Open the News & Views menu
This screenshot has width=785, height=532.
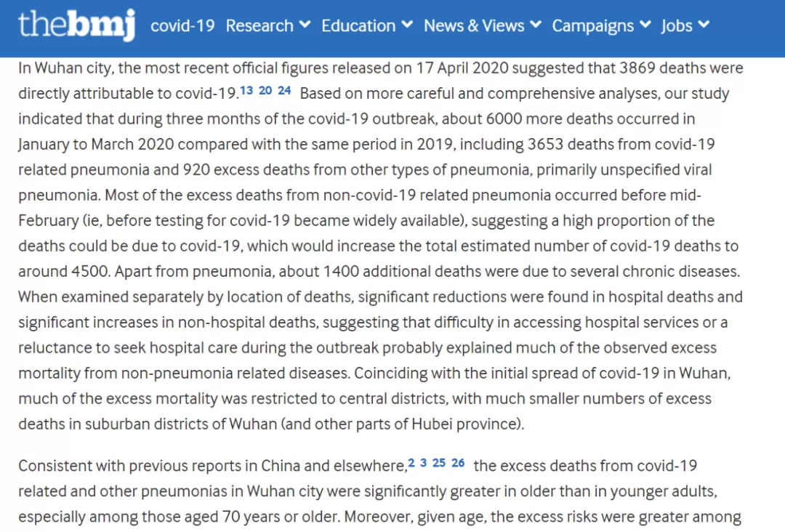click(x=474, y=25)
